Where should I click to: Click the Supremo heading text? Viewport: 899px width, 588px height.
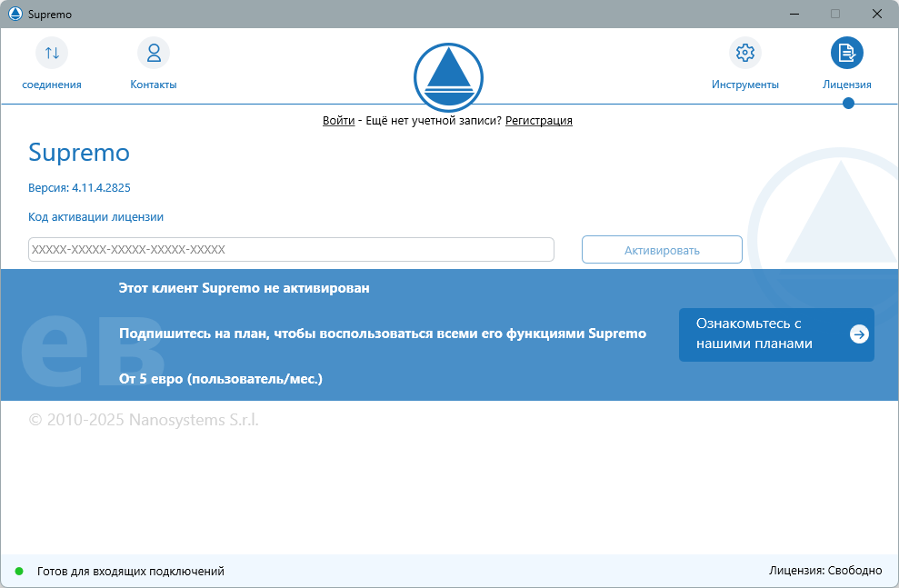(x=79, y=153)
